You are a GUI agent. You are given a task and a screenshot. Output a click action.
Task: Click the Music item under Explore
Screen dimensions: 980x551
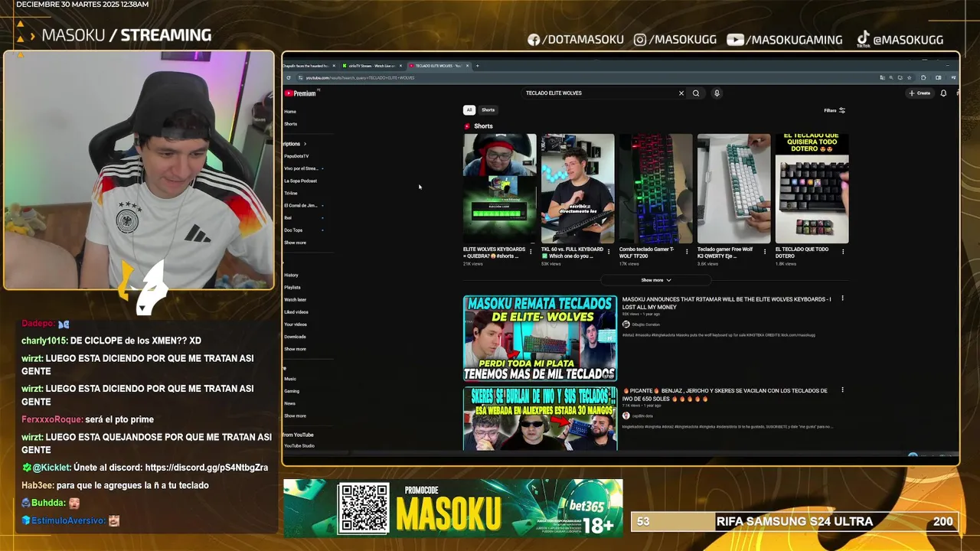coord(290,379)
